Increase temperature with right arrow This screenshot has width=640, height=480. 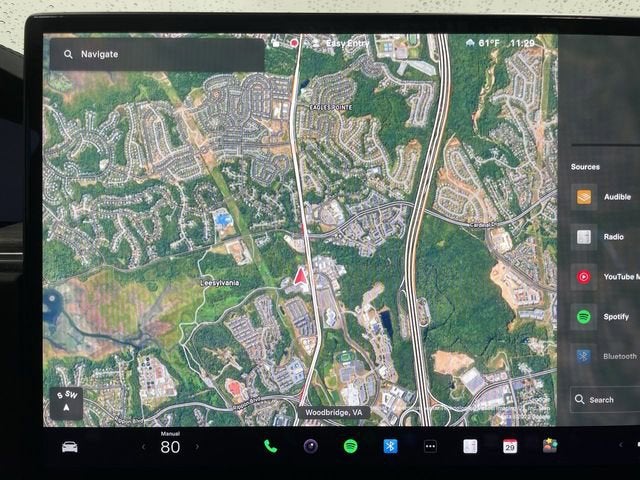(x=197, y=447)
